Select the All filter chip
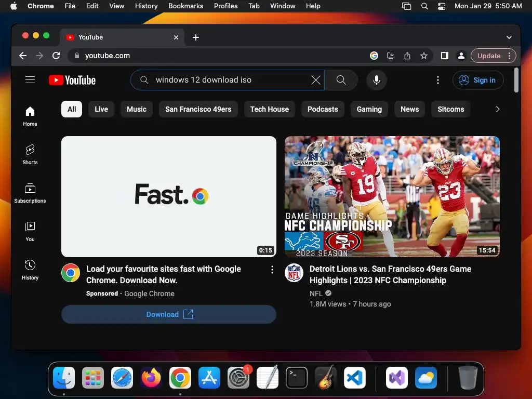This screenshot has width=532, height=399. tap(72, 109)
